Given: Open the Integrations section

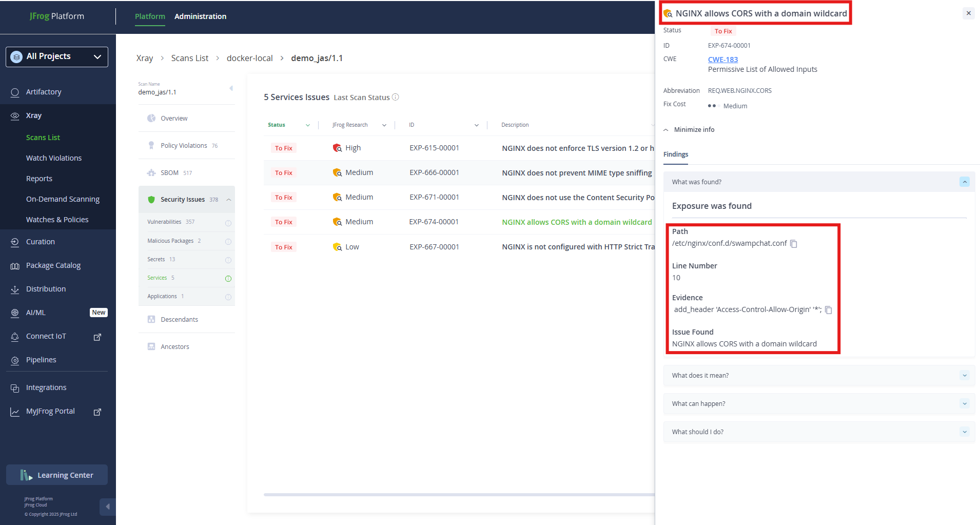Looking at the screenshot, I should (46, 387).
